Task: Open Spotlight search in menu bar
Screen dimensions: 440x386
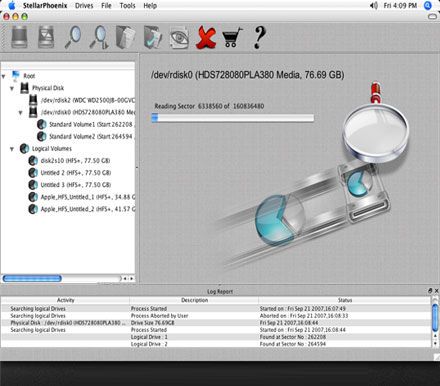Action: [x=428, y=5]
